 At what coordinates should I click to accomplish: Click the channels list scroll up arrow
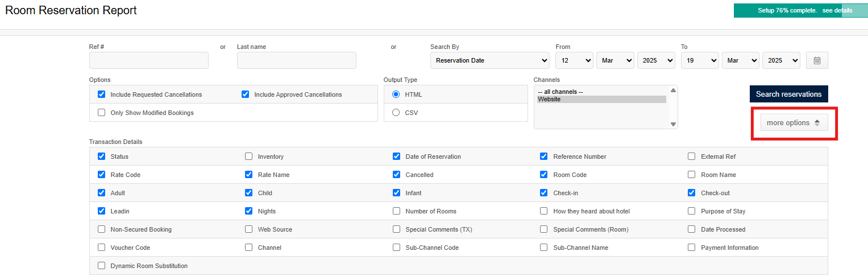673,90
